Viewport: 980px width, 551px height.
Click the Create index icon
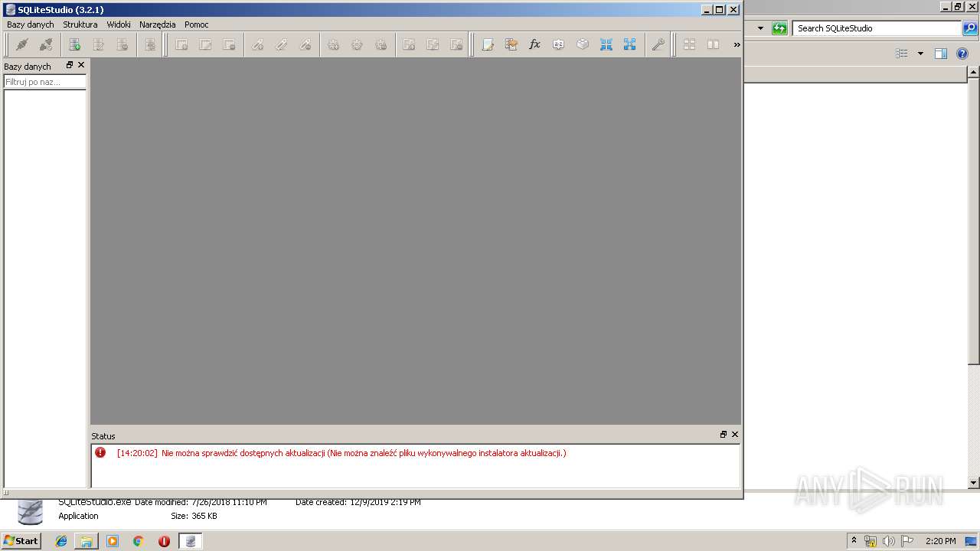[258, 44]
